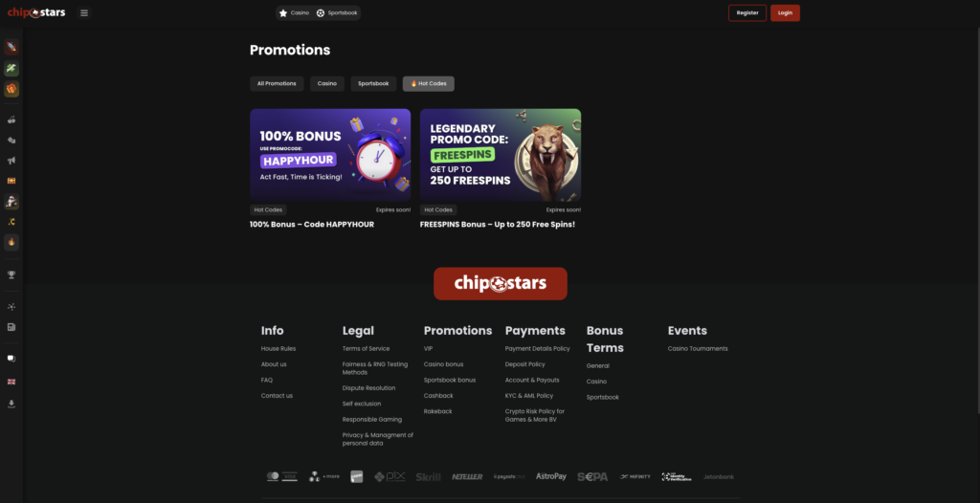Open Casino bonus link
Image resolution: width=980 pixels, height=503 pixels.
(444, 364)
